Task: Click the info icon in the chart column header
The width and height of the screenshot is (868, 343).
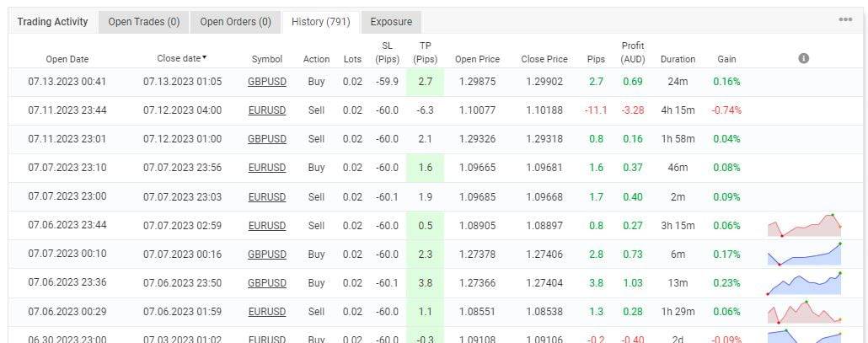Action: click(x=803, y=58)
